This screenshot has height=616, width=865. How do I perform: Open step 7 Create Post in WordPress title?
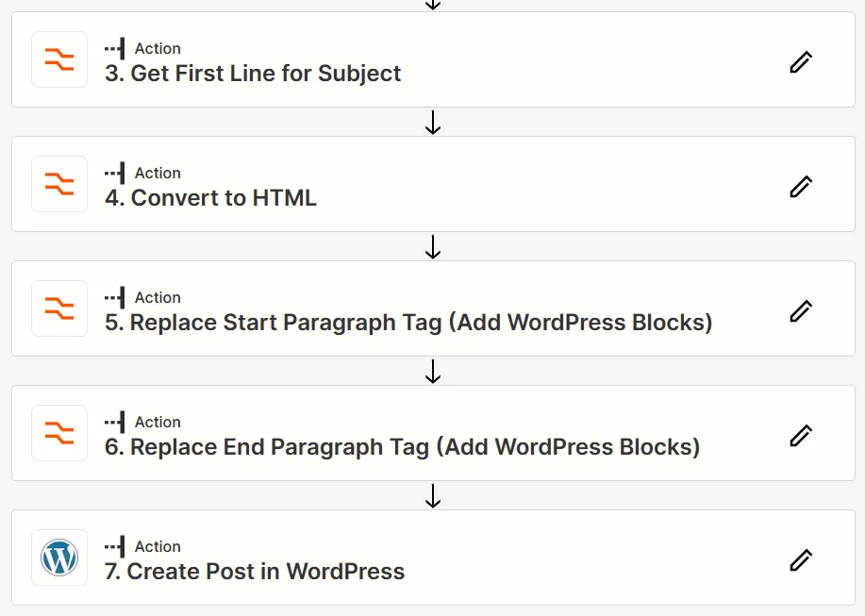click(x=255, y=572)
